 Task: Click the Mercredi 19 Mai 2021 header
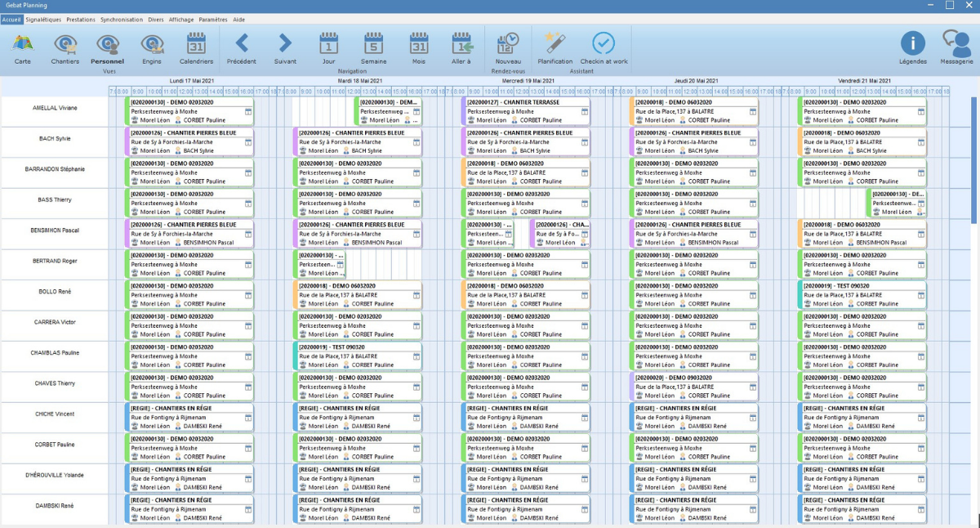(528, 81)
